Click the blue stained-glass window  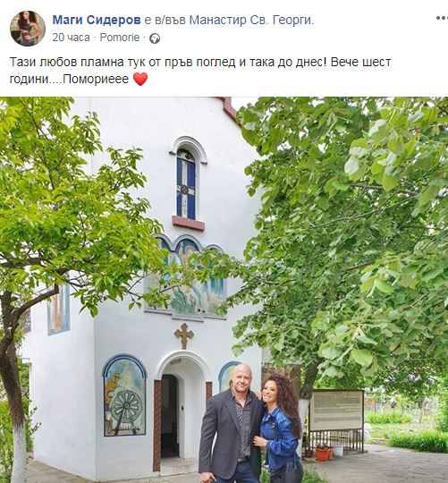coord(186,184)
